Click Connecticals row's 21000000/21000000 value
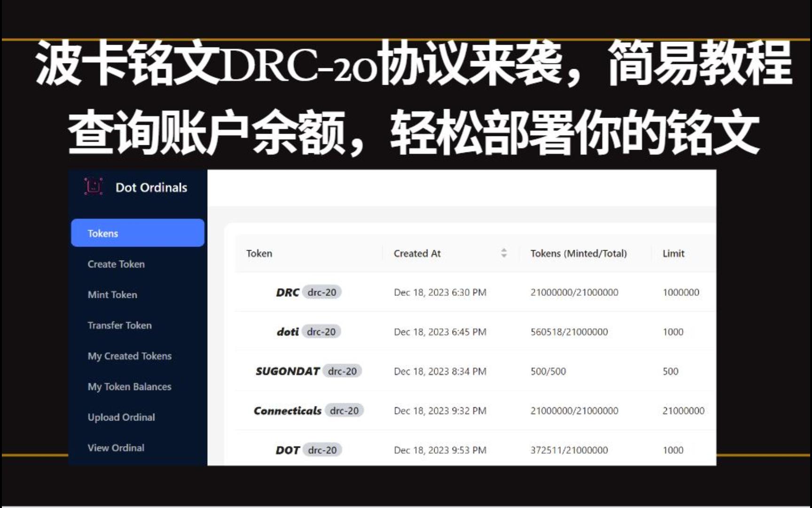This screenshot has width=812, height=508. click(574, 411)
